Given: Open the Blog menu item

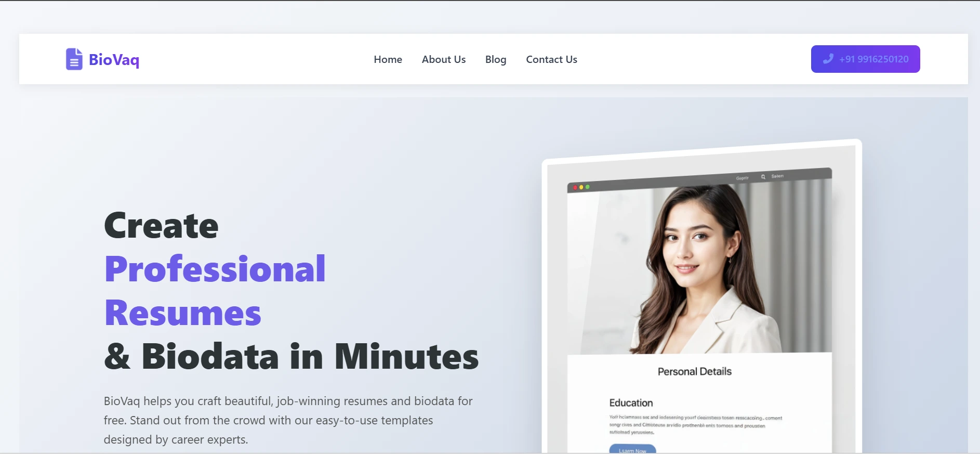Looking at the screenshot, I should 496,60.
